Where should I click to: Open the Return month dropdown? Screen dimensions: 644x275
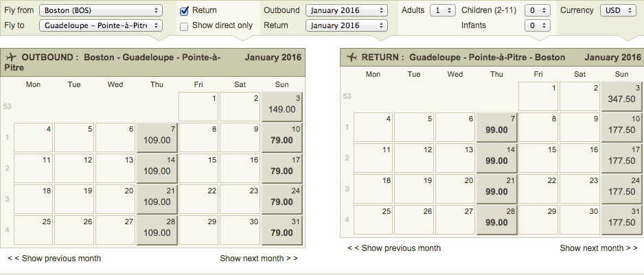(x=347, y=25)
